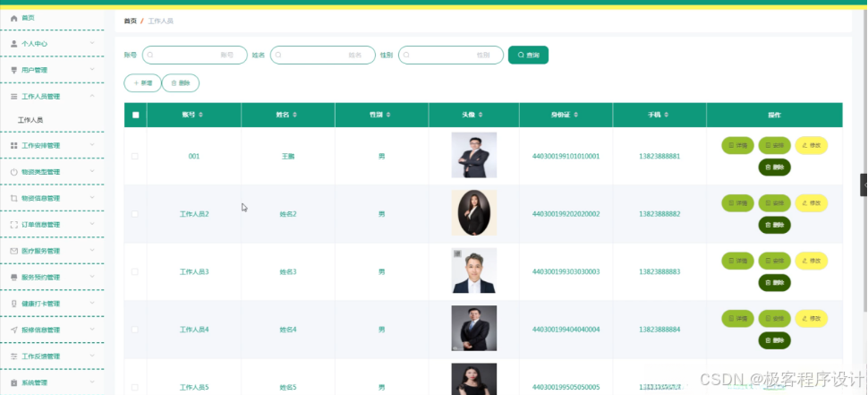This screenshot has width=868, height=395.
Task: Click 安排 for 工作人员2 row
Action: click(x=774, y=202)
